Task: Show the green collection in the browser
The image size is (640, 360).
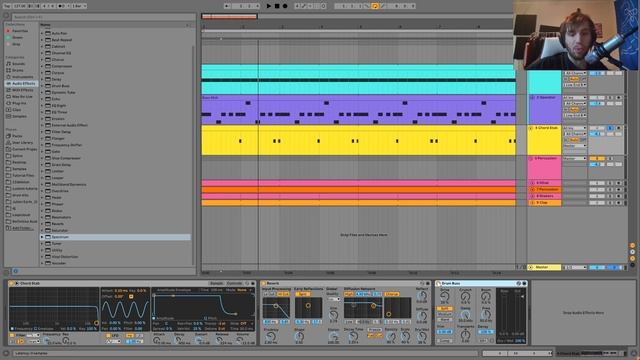Action: tap(15, 37)
